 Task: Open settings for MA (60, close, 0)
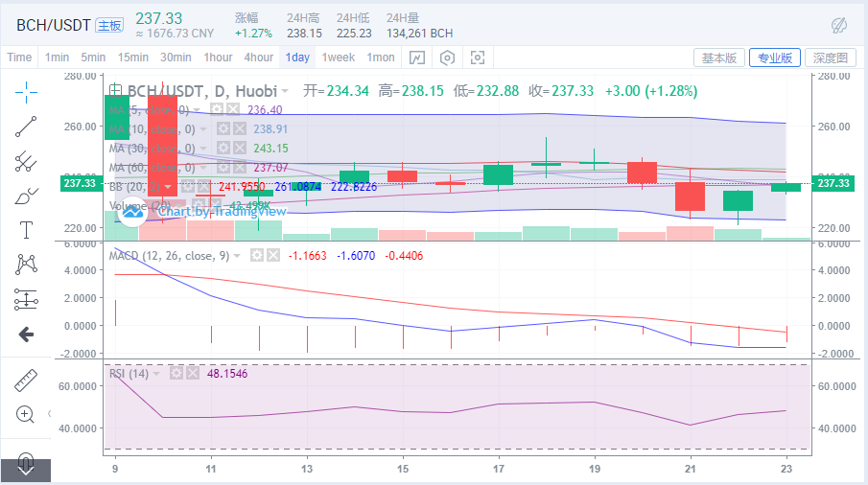pyautogui.click(x=223, y=168)
